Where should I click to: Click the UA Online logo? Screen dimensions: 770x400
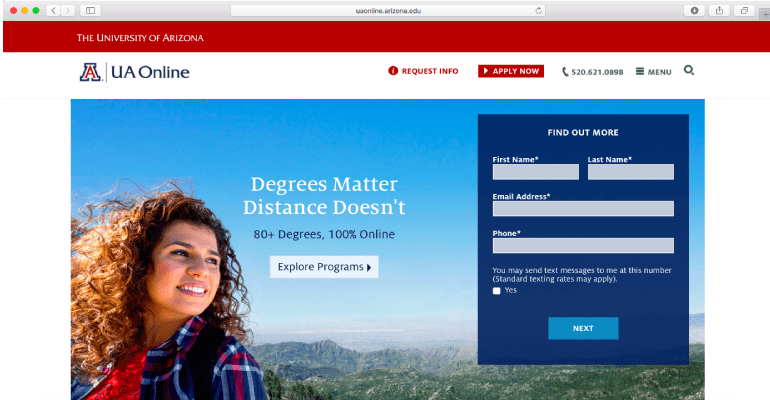pos(135,72)
